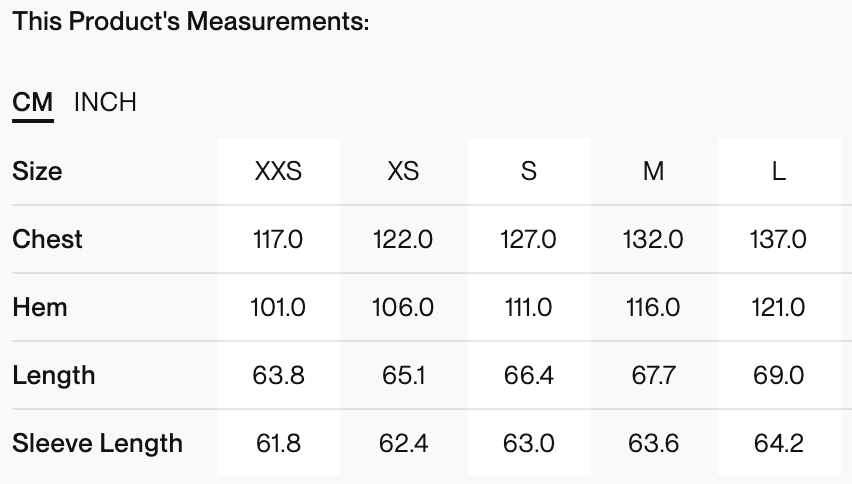This screenshot has height=484, width=852.
Task: Click the L size column header
Action: (x=778, y=171)
